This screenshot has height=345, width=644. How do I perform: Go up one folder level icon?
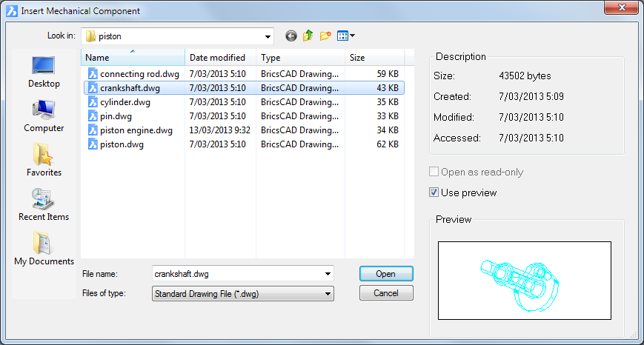(x=308, y=36)
